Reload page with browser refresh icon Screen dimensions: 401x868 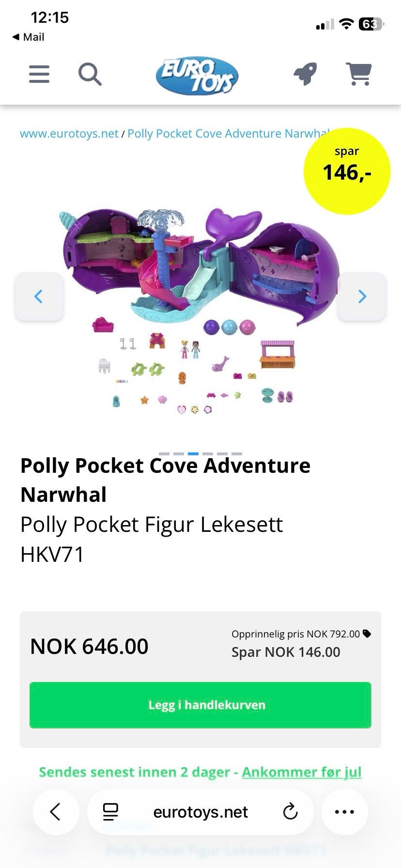pyautogui.click(x=290, y=812)
